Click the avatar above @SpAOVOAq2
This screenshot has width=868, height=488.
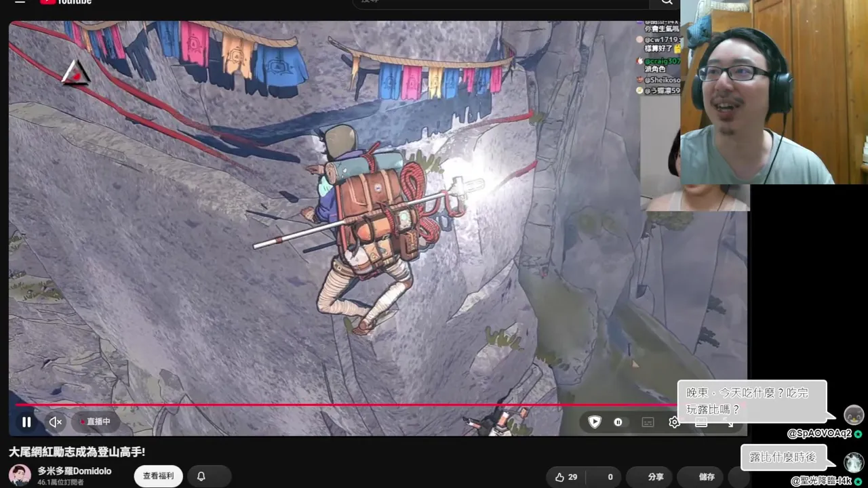(x=853, y=415)
